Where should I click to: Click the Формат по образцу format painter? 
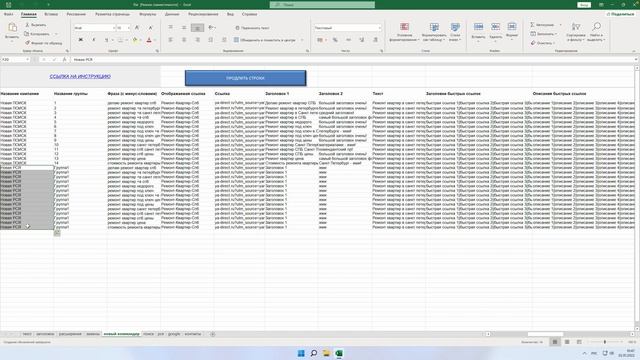pyautogui.click(x=43, y=43)
